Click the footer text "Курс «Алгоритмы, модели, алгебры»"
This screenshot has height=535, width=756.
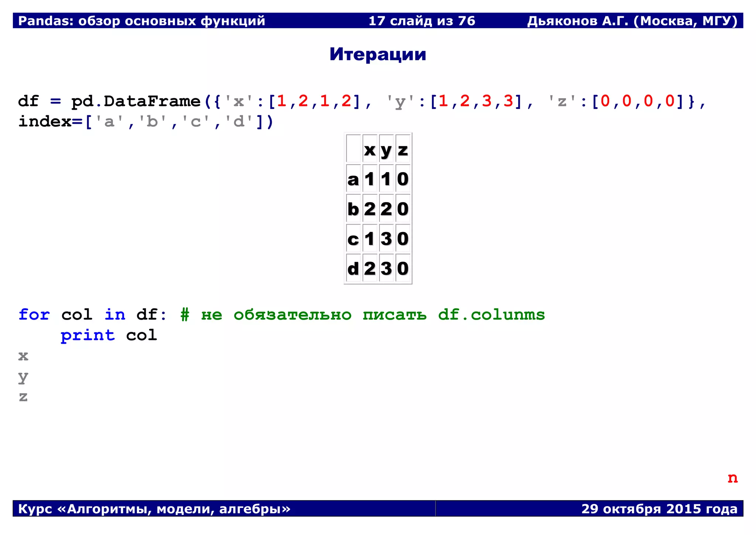coord(154,509)
